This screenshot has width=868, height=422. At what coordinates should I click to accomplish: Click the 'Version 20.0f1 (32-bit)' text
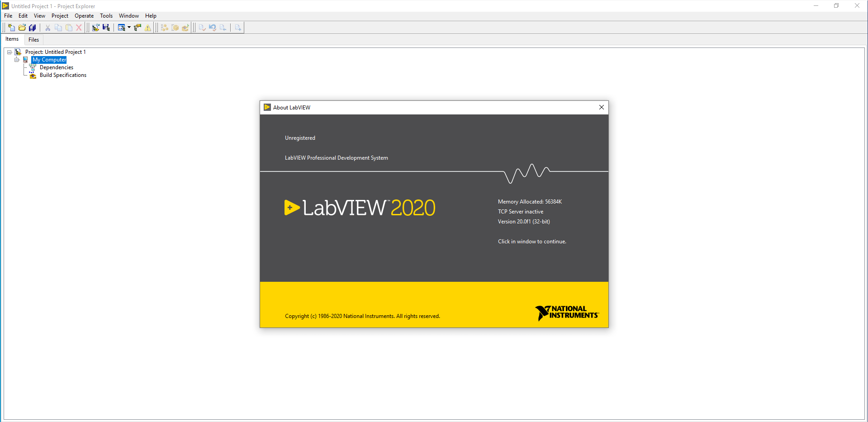coord(524,222)
